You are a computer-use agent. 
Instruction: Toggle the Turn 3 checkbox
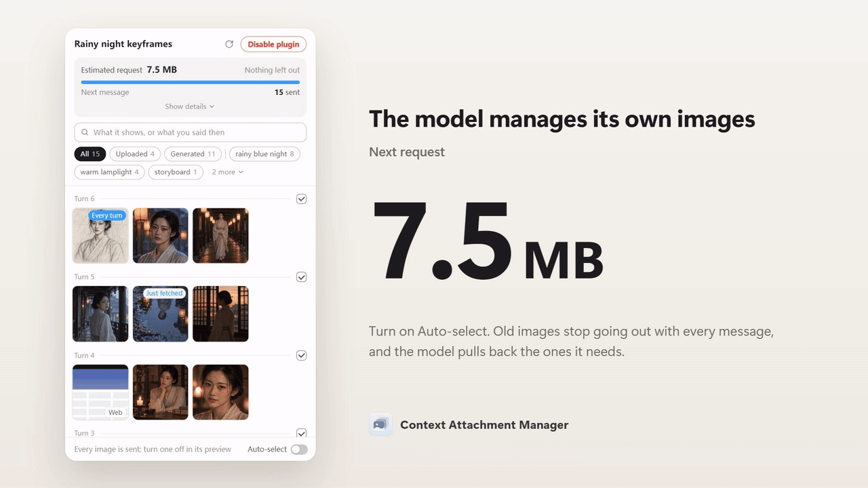click(302, 433)
